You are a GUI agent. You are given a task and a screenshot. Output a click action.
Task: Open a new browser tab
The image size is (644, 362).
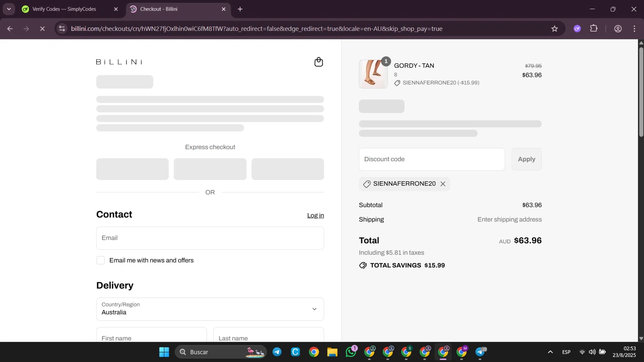(x=240, y=9)
